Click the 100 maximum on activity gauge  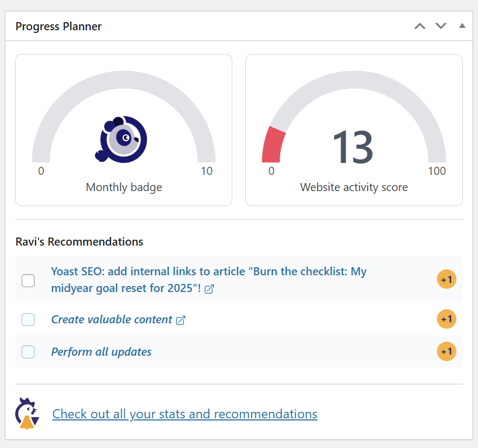[437, 171]
